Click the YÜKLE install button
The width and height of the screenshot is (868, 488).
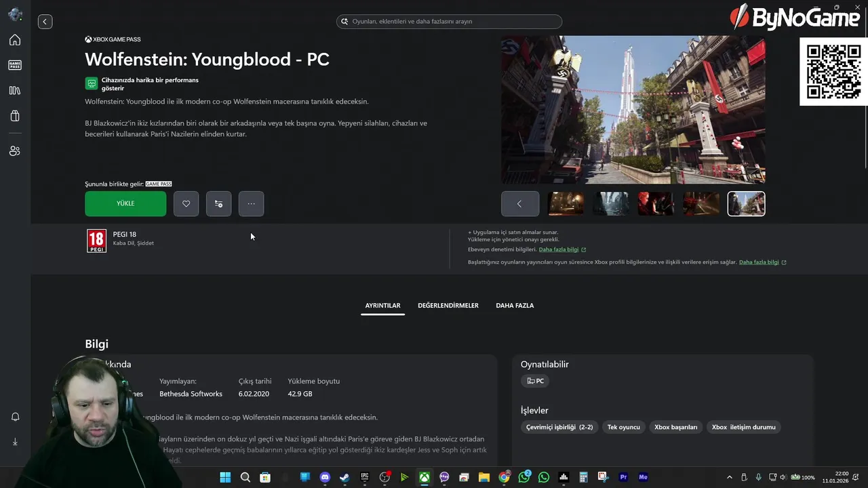[x=125, y=203]
